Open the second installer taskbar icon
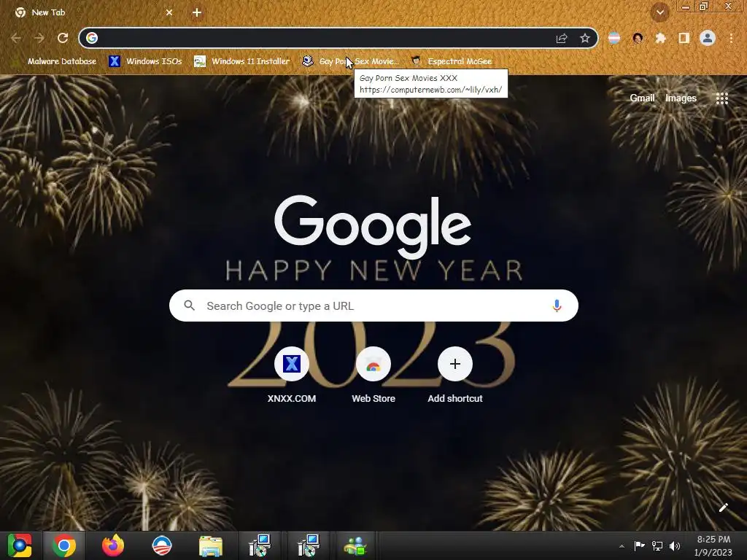This screenshot has height=560, width=747. [x=309, y=545]
